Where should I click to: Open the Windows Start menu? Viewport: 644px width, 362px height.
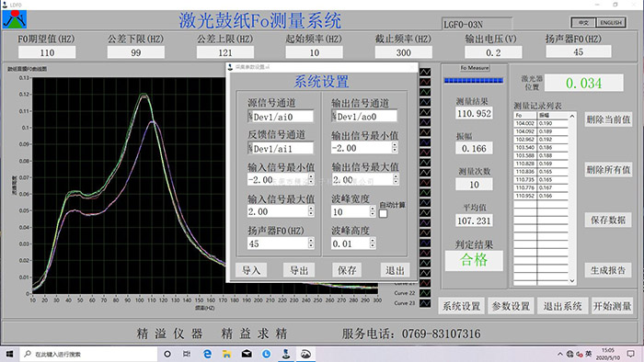click(x=9, y=354)
